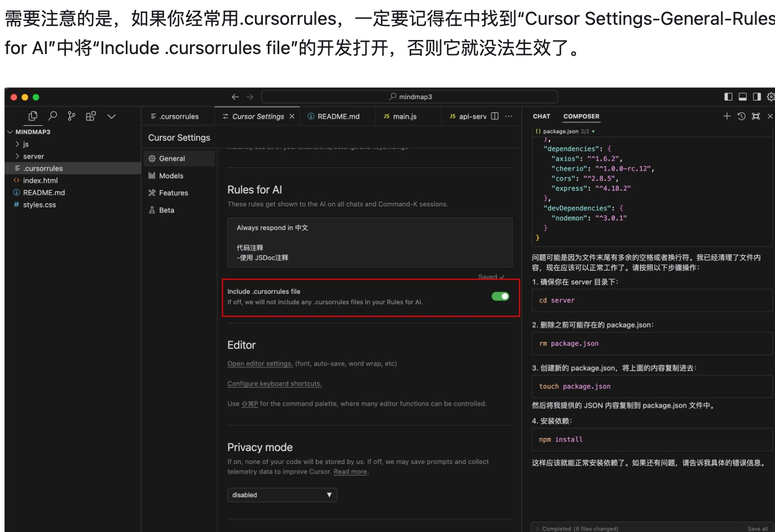The height and width of the screenshot is (532, 775).
Task: Open the Search view magnifier icon
Action: point(52,116)
